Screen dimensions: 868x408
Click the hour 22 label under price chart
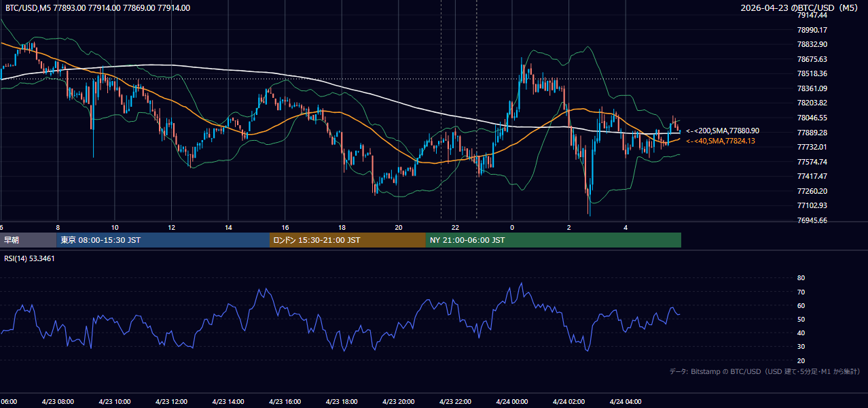(456, 227)
